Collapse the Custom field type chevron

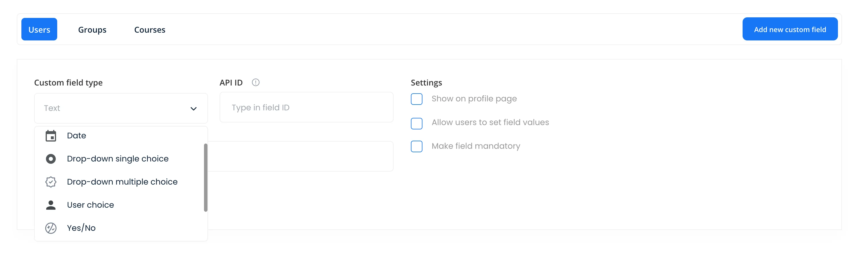(x=193, y=108)
